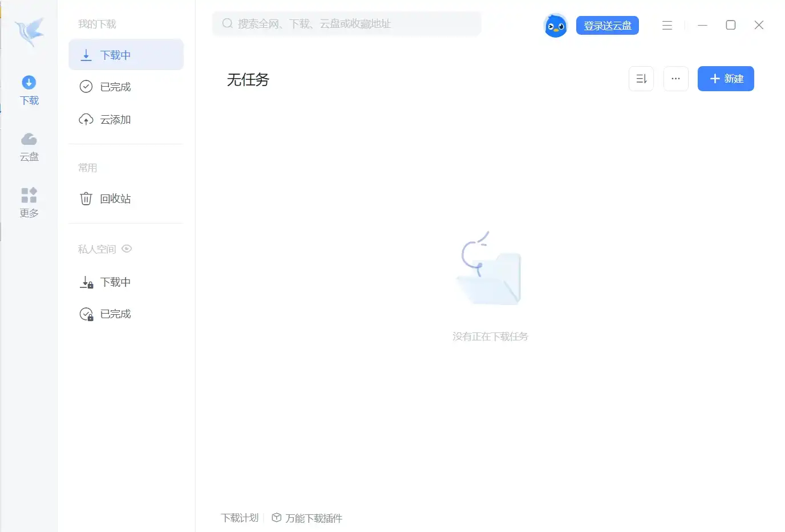Click the 新建 new task button
785x532 pixels.
[x=726, y=79]
